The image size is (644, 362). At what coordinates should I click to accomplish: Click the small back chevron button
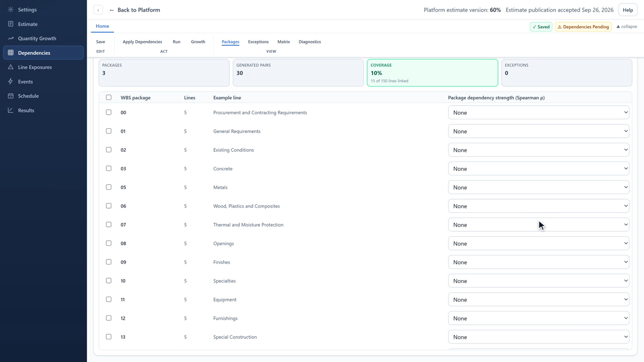[98, 10]
